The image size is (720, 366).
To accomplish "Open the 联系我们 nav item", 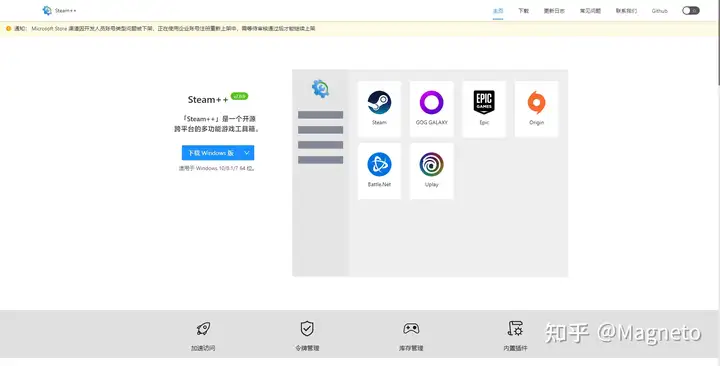I will (x=626, y=11).
